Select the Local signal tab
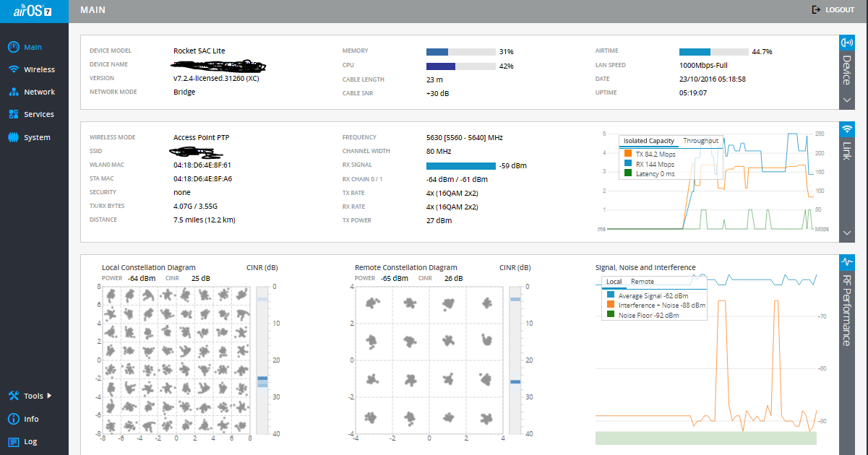The width and height of the screenshot is (868, 455). [x=614, y=282]
